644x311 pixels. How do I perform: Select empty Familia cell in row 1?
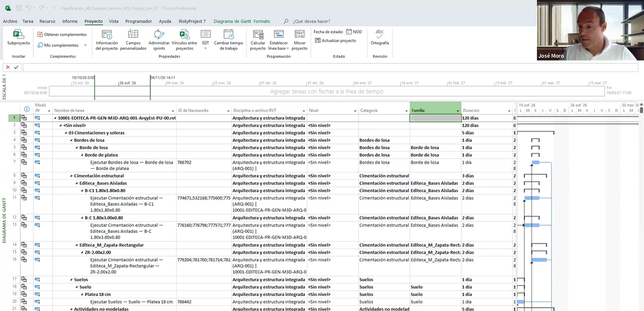(435, 118)
